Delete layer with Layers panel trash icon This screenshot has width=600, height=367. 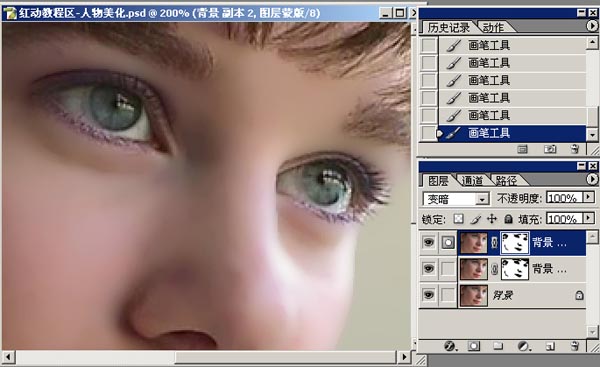(575, 346)
